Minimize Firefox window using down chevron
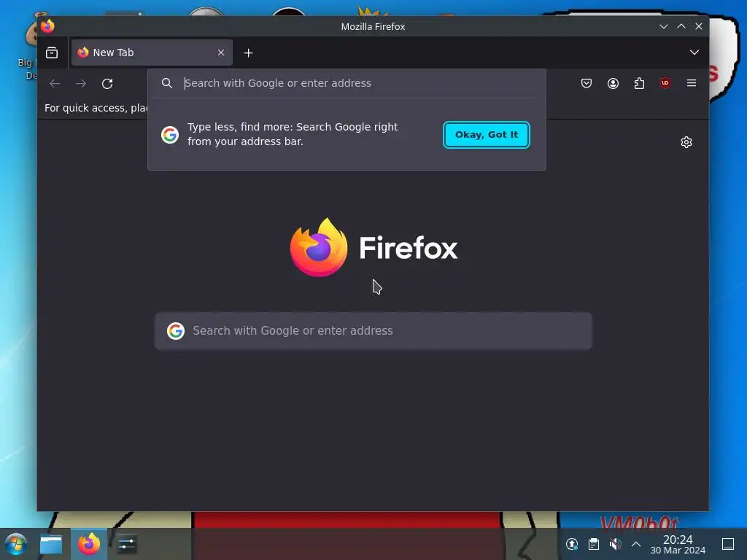747x560 pixels. point(664,27)
